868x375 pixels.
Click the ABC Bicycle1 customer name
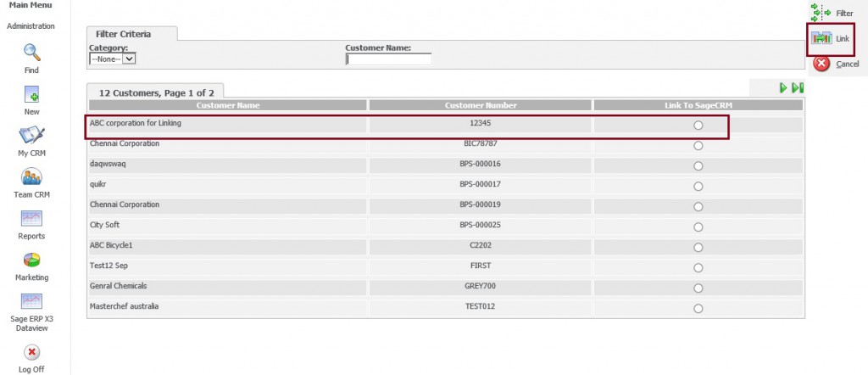coord(111,245)
